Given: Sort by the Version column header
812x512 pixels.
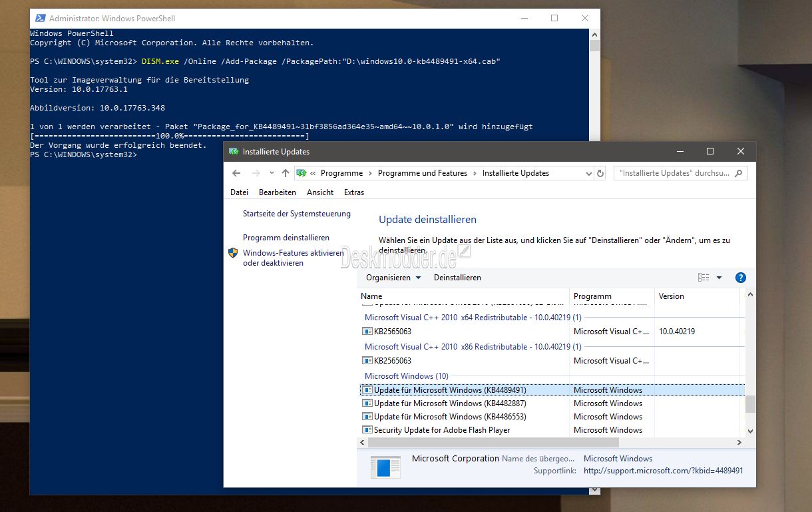Looking at the screenshot, I should click(697, 296).
